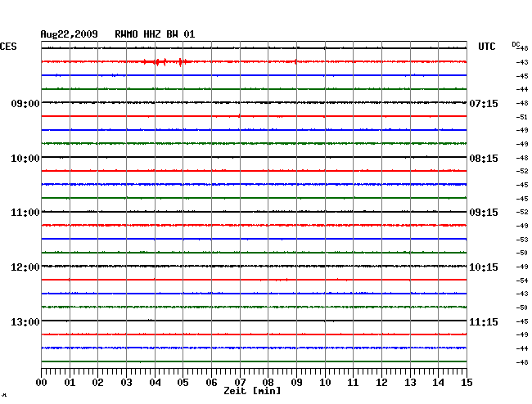This screenshot has height=404, width=532.
Task: Select minute tick label 01
Action: pos(70,382)
